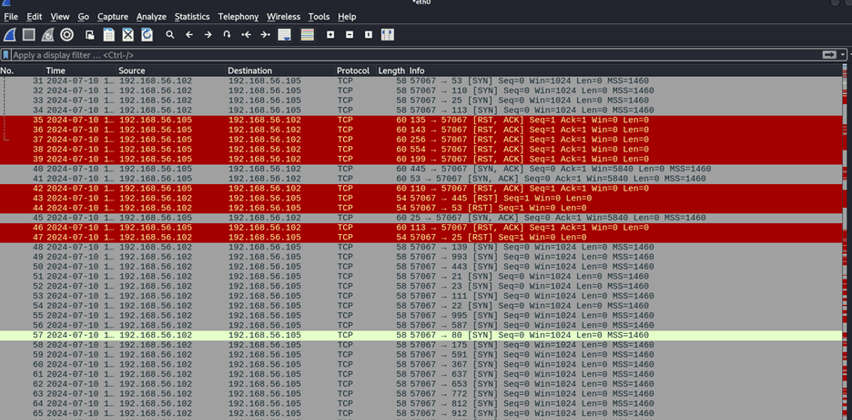
Task: Sort by the Destination column header
Action: (280, 71)
